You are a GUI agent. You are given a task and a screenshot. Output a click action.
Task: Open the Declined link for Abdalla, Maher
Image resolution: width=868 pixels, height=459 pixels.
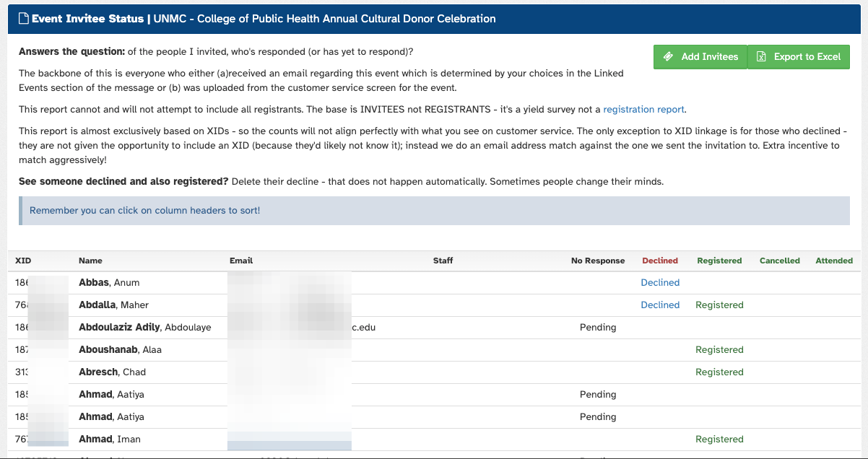[660, 305]
